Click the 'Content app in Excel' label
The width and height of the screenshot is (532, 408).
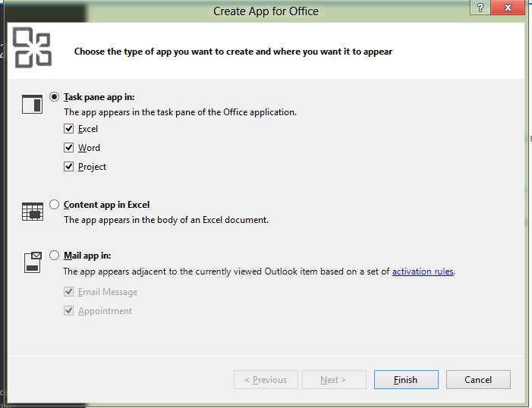click(x=106, y=205)
